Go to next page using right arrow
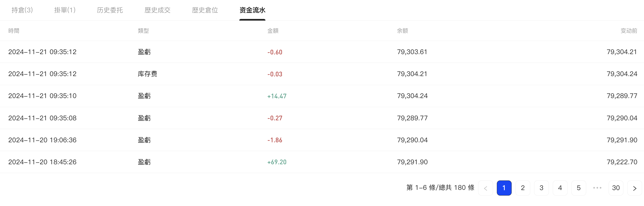The image size is (644, 206). point(634,188)
